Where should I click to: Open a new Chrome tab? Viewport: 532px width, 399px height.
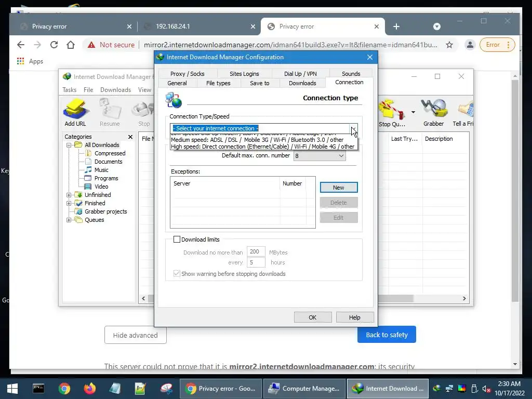[x=396, y=26]
